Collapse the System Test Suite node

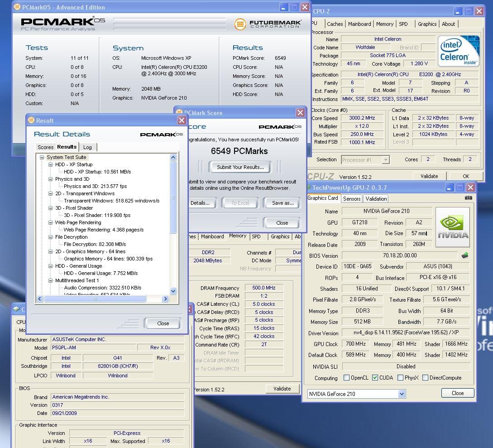tap(42, 157)
